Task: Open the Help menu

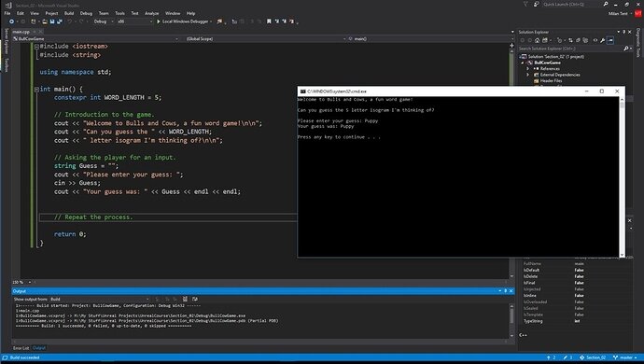Action: [x=190, y=13]
